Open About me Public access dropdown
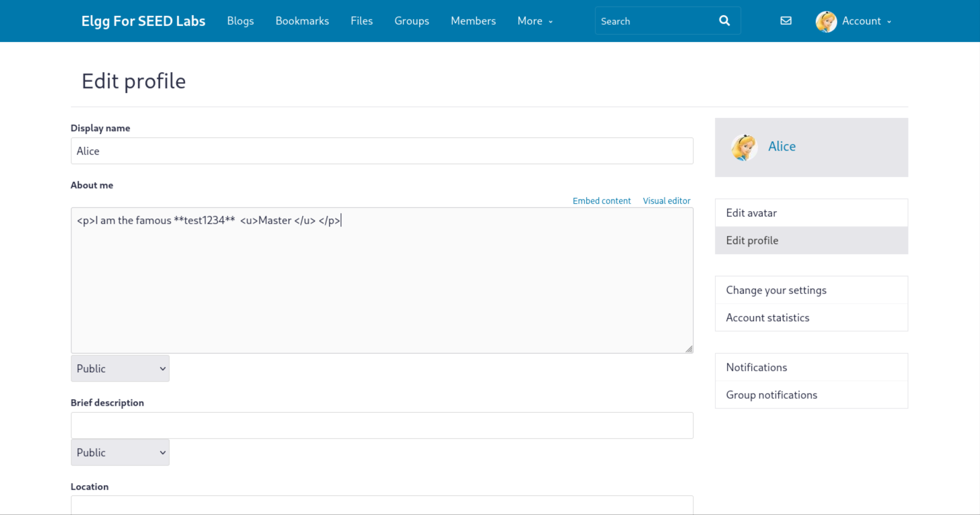The height and width of the screenshot is (515, 980). (x=120, y=368)
